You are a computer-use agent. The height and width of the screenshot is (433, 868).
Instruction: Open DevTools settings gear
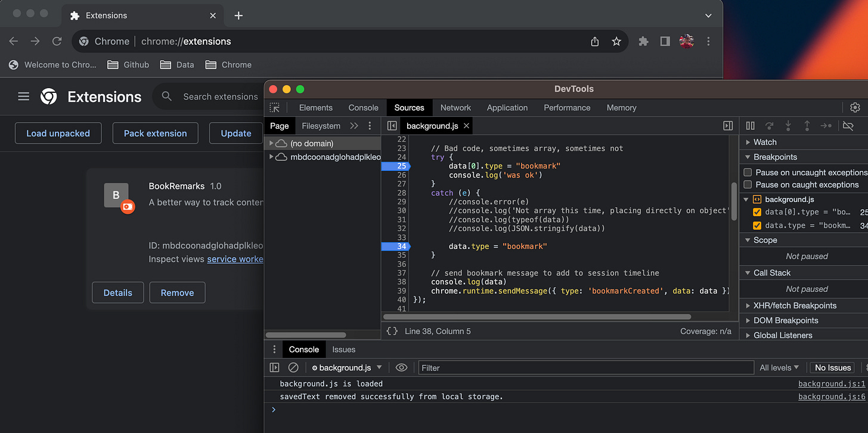(x=855, y=108)
